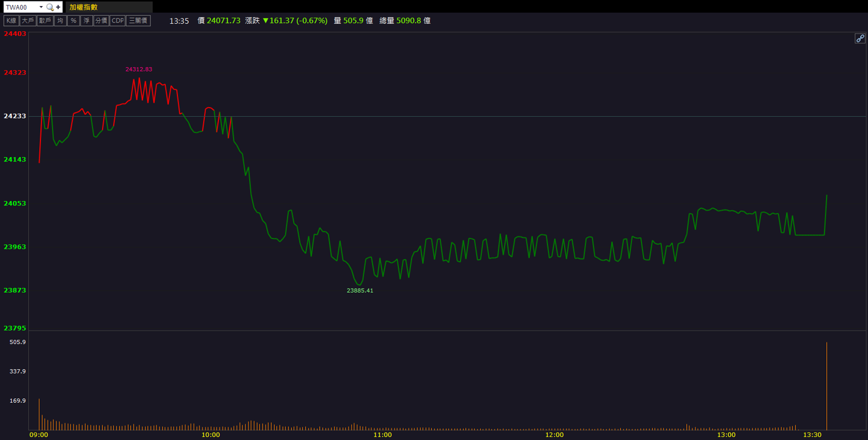The image size is (868, 440).
Task: Click the high price label 24312.83
Action: click(x=139, y=70)
